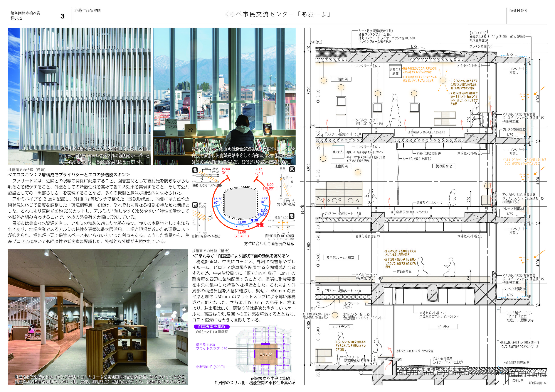Open the commons interior bookshelf photo

[x=98, y=317]
